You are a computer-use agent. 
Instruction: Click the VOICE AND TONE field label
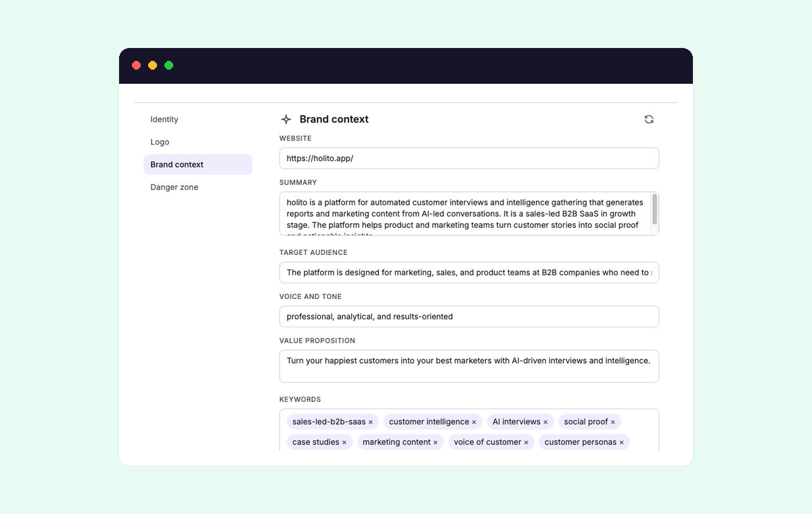pyautogui.click(x=311, y=296)
